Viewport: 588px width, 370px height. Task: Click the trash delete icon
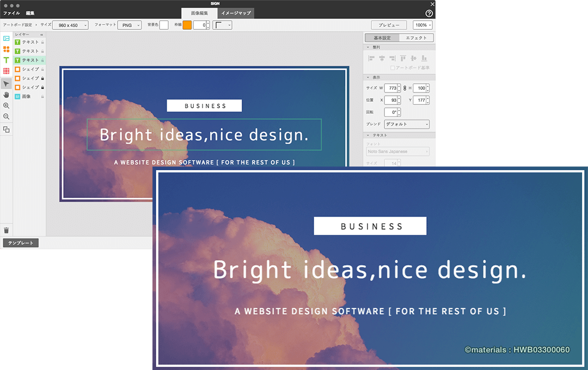point(7,230)
